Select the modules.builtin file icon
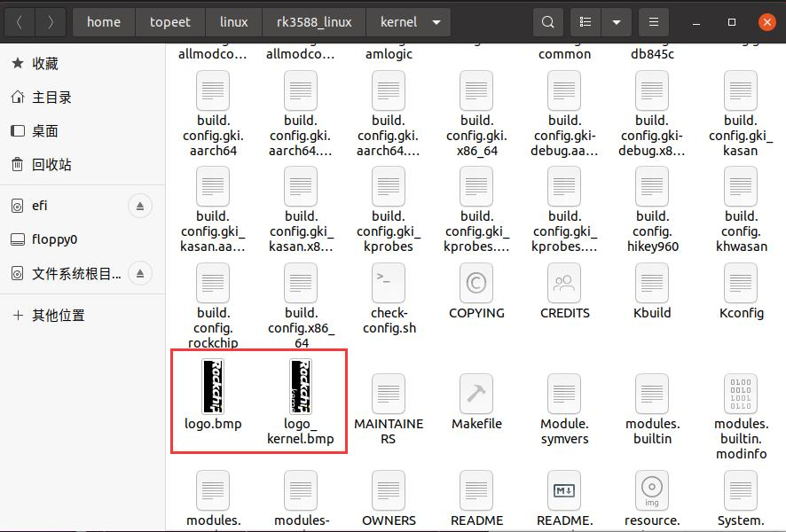786x532 pixels. tap(652, 394)
